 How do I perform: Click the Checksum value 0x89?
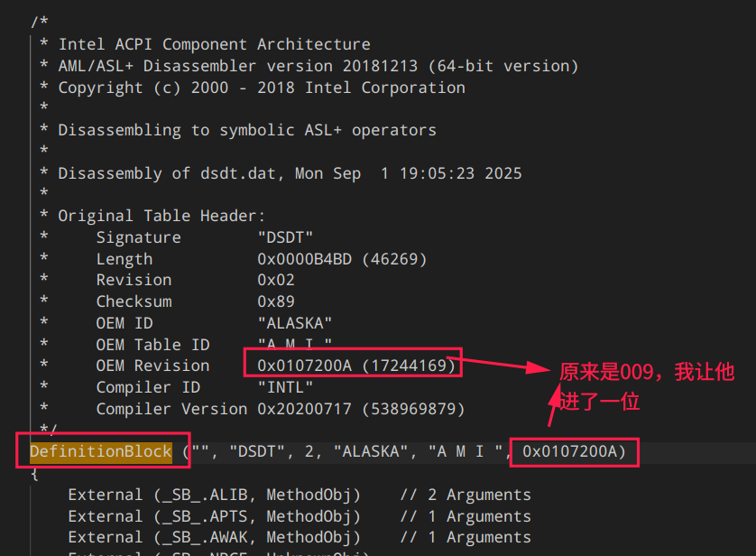click(x=276, y=301)
